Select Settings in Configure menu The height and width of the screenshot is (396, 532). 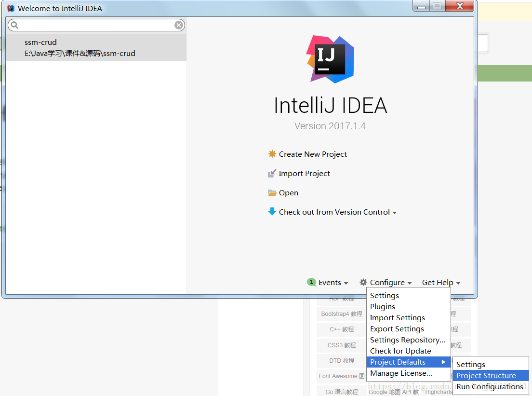409,296
